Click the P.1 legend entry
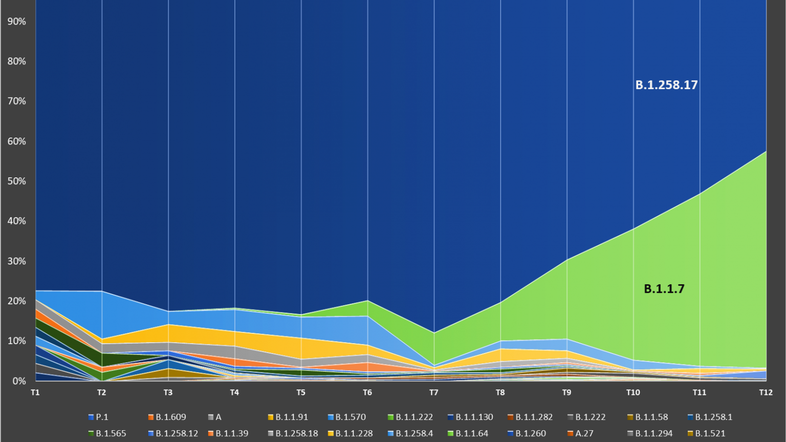786x442 pixels. click(100, 416)
